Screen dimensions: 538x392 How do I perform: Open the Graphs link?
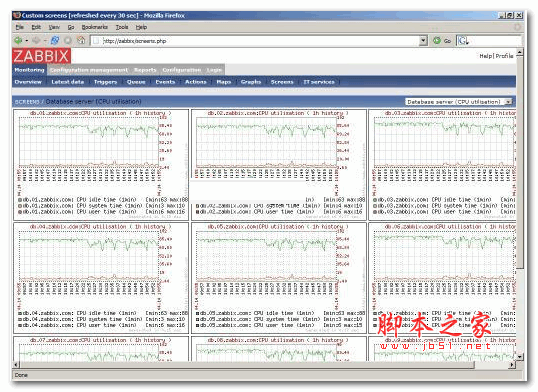pyautogui.click(x=251, y=82)
